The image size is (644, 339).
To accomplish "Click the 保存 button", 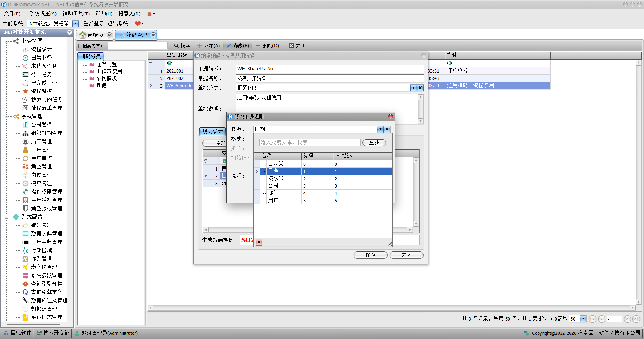I will [370, 255].
